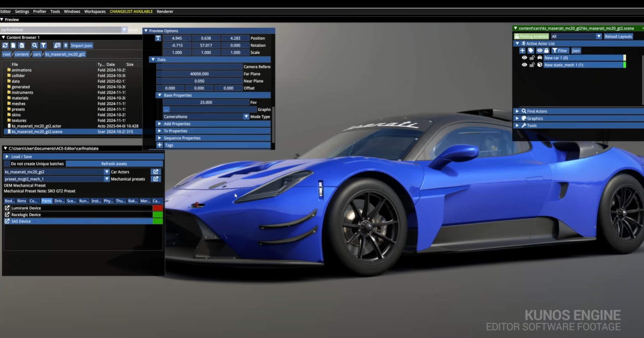Go to the root breadcrumb
This screenshot has height=338, width=644.
point(6,54)
